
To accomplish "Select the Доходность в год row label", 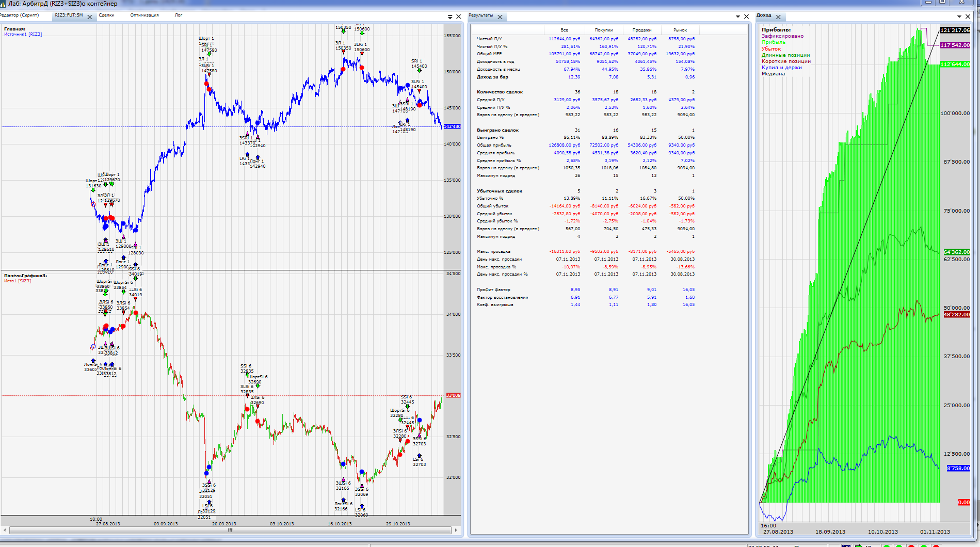I will click(495, 61).
